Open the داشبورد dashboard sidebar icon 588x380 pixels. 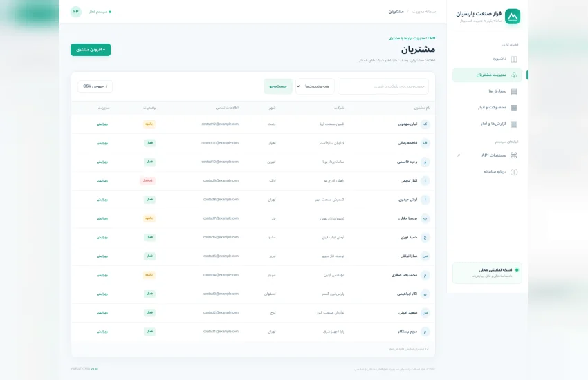click(514, 59)
